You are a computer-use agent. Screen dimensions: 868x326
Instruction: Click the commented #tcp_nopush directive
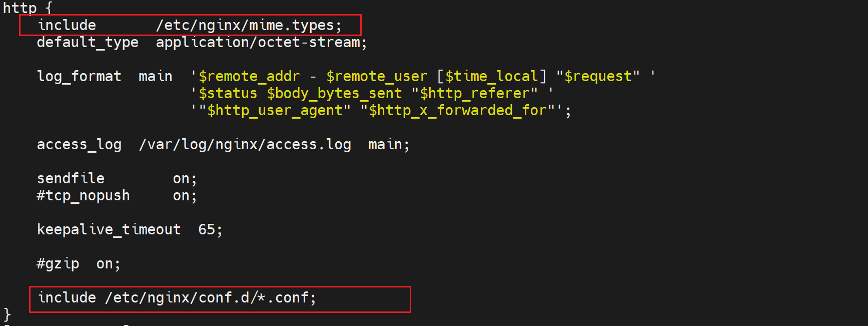coord(83,196)
